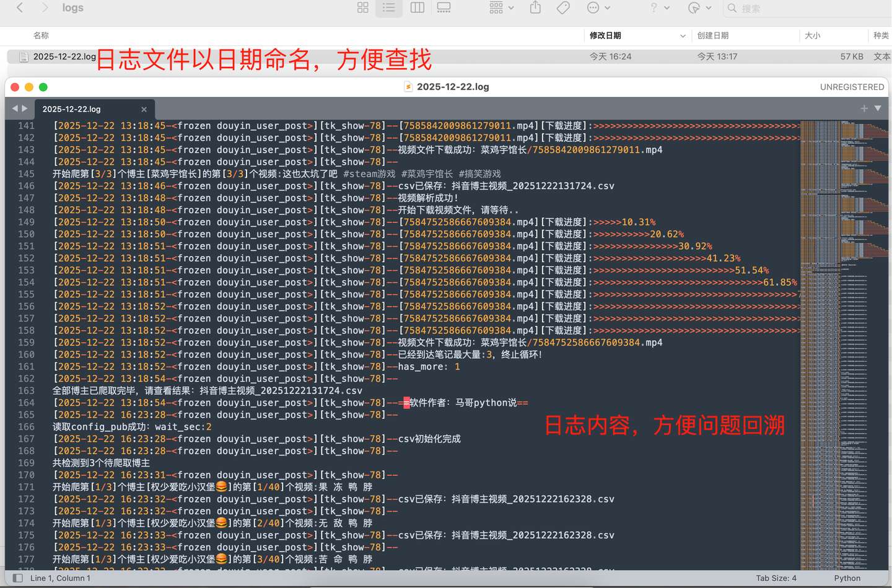Viewport: 892px width, 588px height.
Task: Switch Finder to column view
Action: coord(417,8)
